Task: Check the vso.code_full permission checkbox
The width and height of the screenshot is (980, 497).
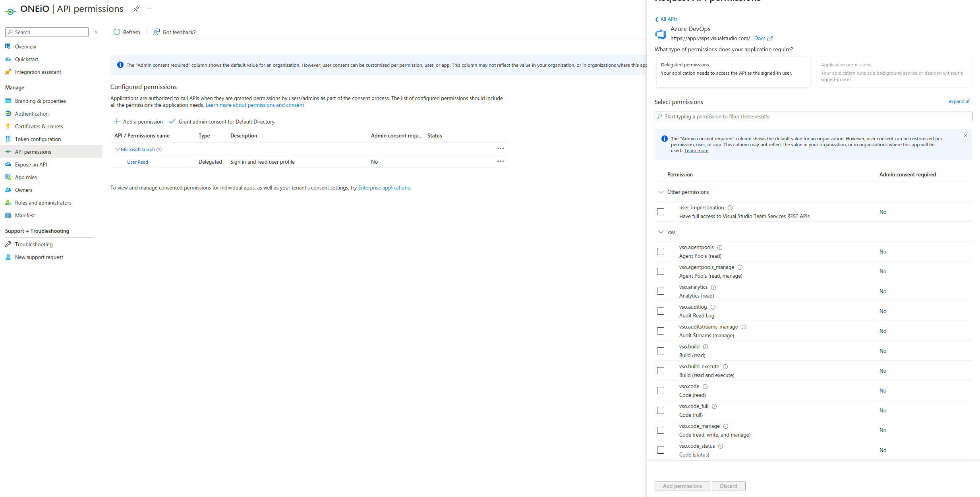Action: pyautogui.click(x=661, y=410)
